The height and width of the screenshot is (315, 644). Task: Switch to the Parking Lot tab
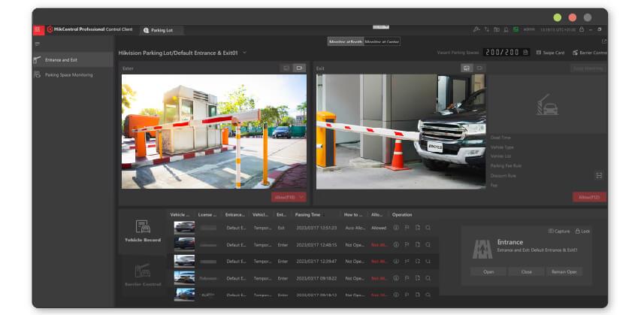click(161, 30)
